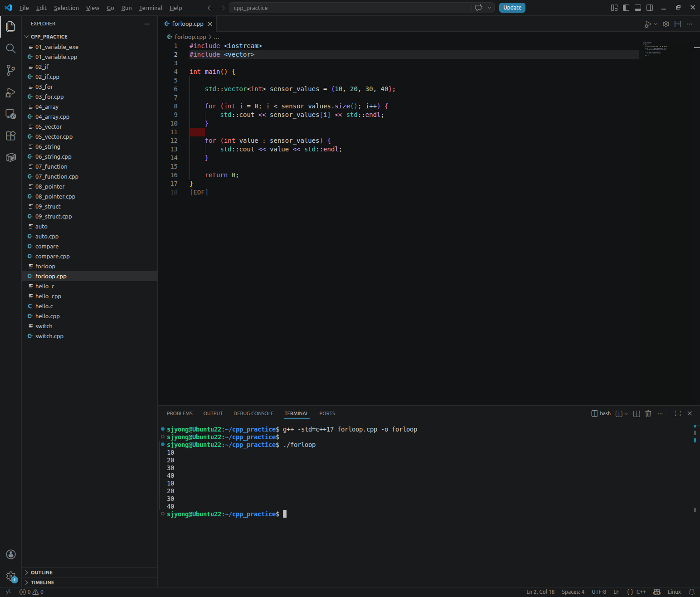Viewport: 700px width, 597px height.
Task: Customize layout icon in title bar
Action: pos(614,8)
